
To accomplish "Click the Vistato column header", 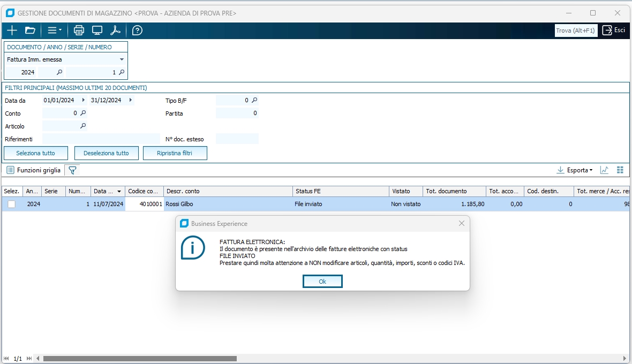I will (x=406, y=191).
